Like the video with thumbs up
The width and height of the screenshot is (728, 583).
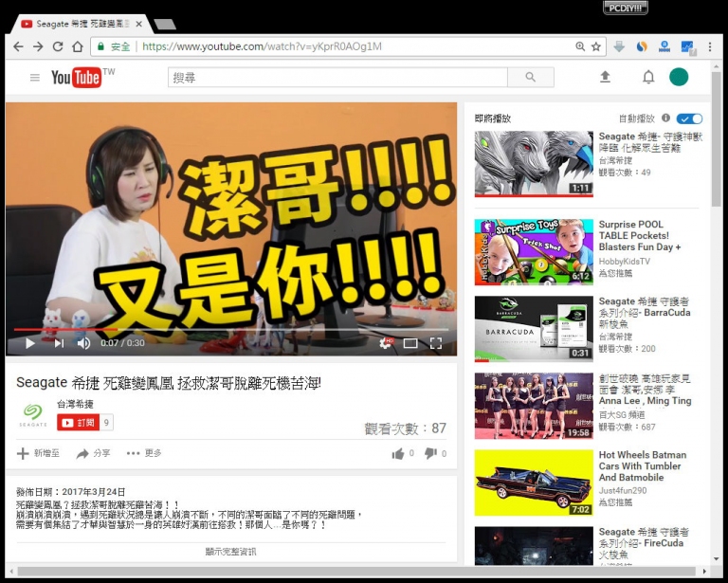tap(398, 453)
